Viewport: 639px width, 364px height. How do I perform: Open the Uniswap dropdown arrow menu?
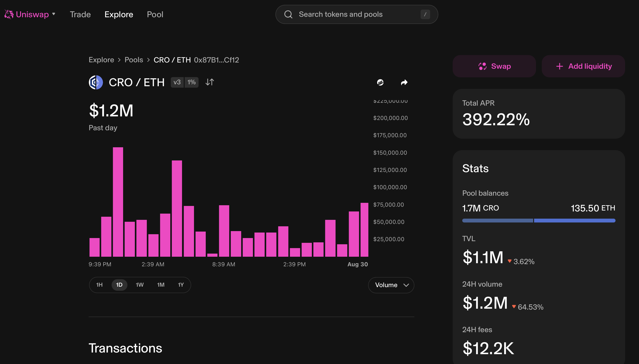click(54, 14)
